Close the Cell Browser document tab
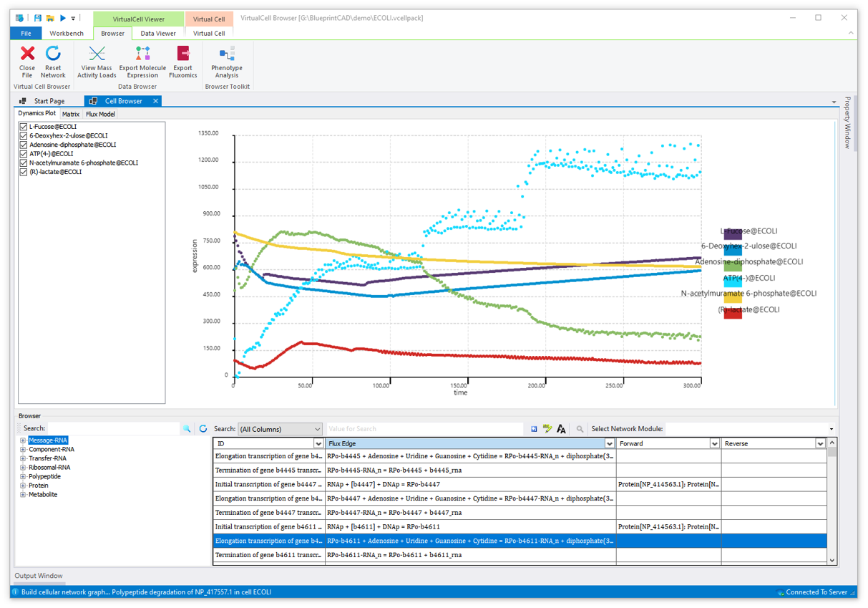This screenshot has height=608, width=868. click(155, 101)
